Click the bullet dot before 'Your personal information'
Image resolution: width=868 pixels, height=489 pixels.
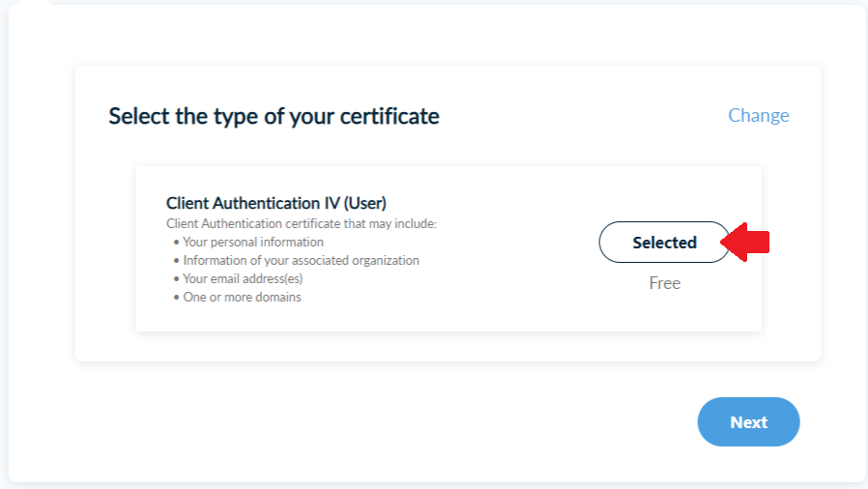pos(176,243)
